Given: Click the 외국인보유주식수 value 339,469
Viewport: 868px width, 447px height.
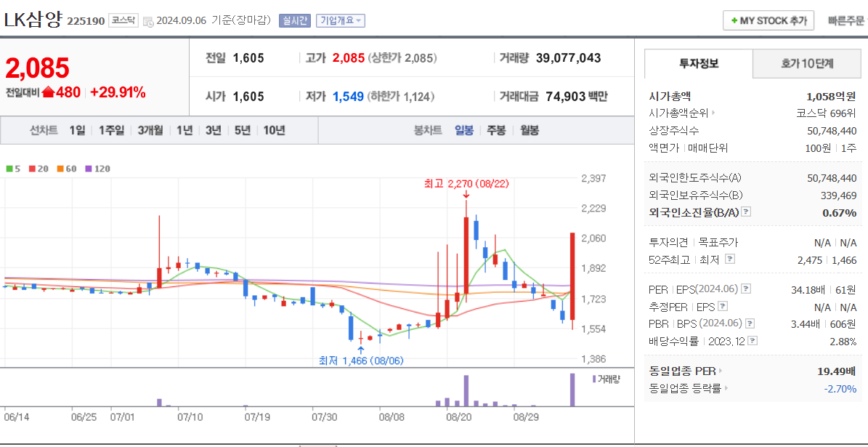Looking at the screenshot, I should click(x=839, y=195).
